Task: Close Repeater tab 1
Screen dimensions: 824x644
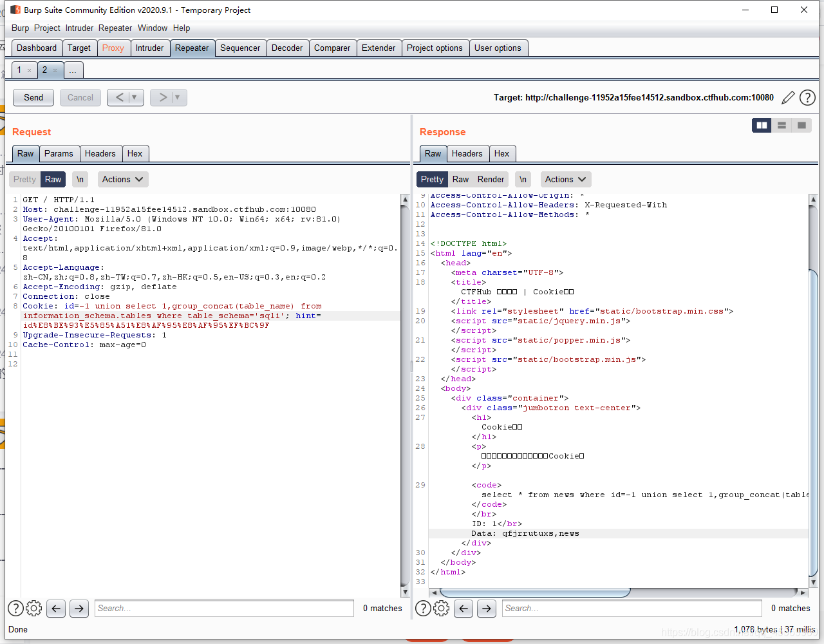Action: [29, 70]
